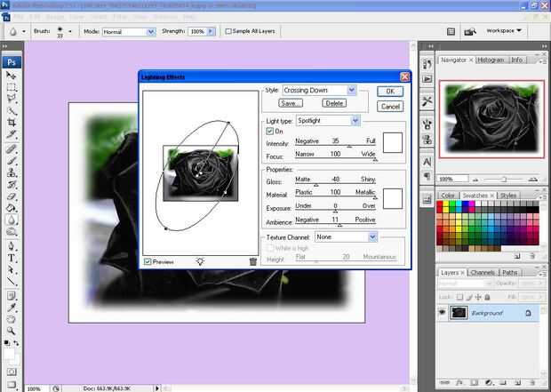
Task: Select the Notes tool
Action: click(x=11, y=296)
